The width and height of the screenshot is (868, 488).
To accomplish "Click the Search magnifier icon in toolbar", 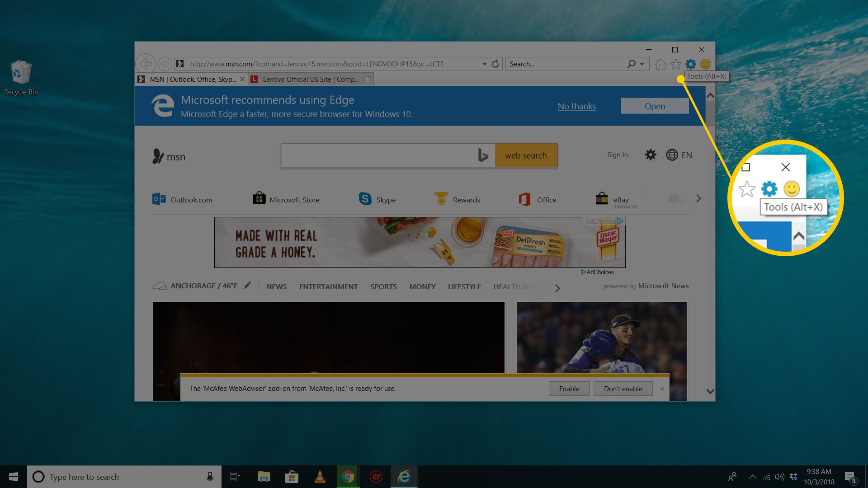I will pyautogui.click(x=631, y=64).
